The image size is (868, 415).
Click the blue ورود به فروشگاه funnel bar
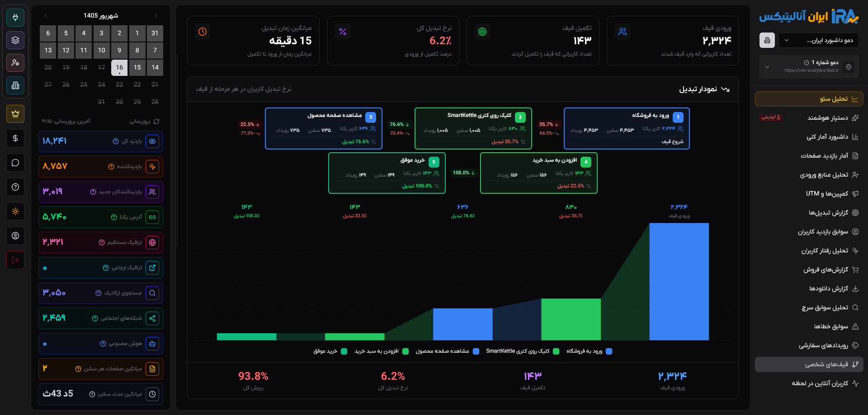point(679,282)
